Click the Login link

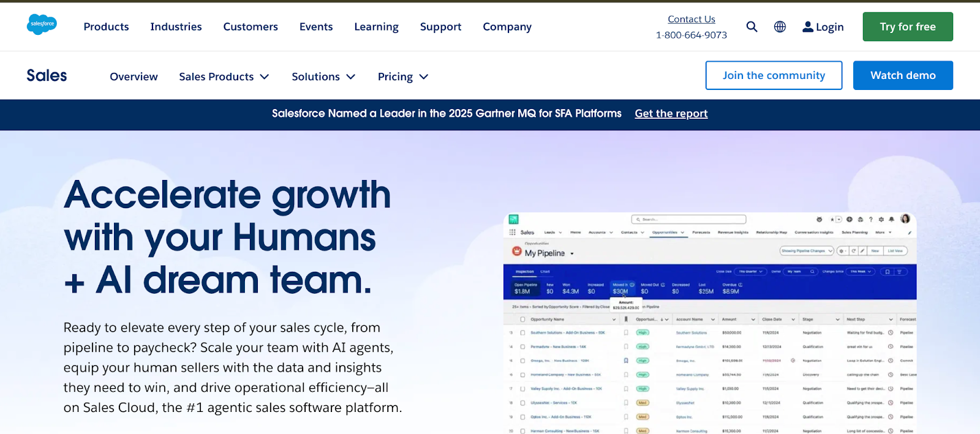coord(823,27)
